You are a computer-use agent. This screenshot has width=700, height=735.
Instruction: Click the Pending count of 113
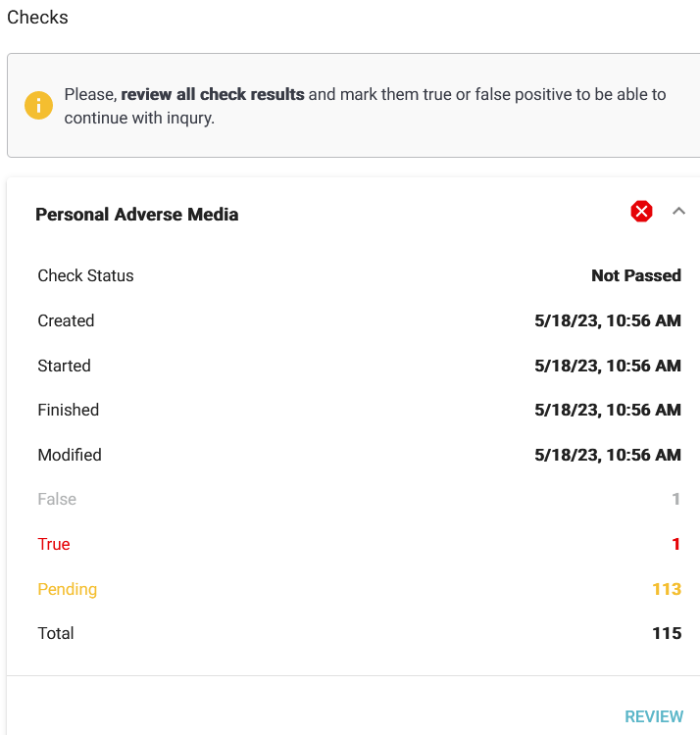[x=666, y=589]
